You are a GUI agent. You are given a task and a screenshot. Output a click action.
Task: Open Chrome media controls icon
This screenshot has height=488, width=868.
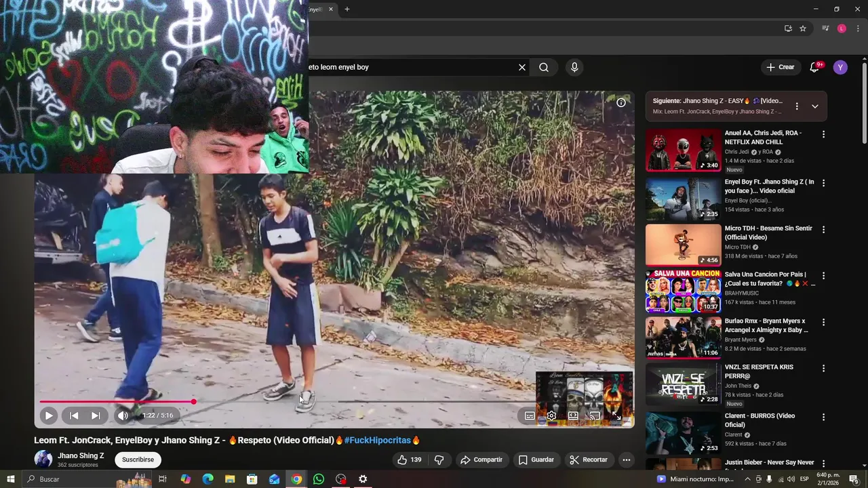(825, 28)
